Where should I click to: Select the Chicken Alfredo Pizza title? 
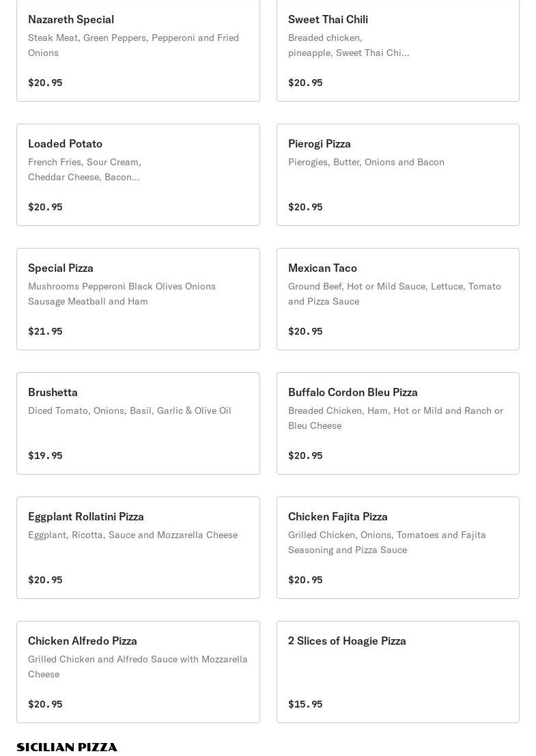pyautogui.click(x=83, y=641)
